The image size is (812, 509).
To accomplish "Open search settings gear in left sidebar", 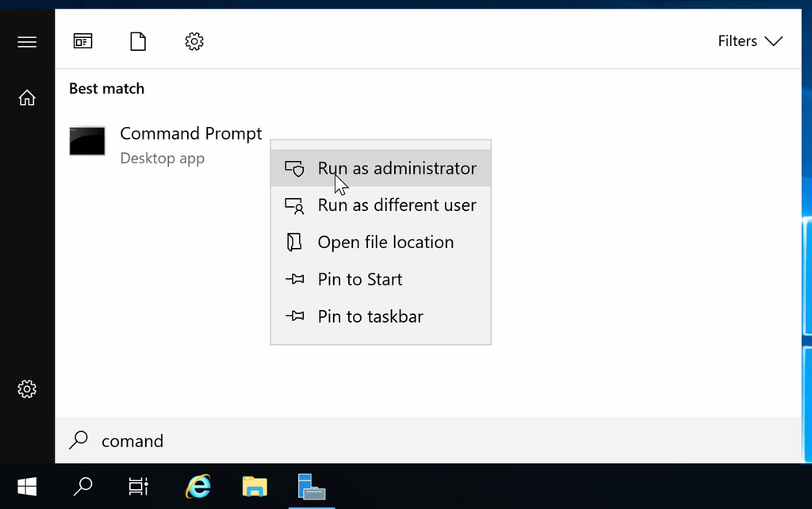I will coord(27,388).
